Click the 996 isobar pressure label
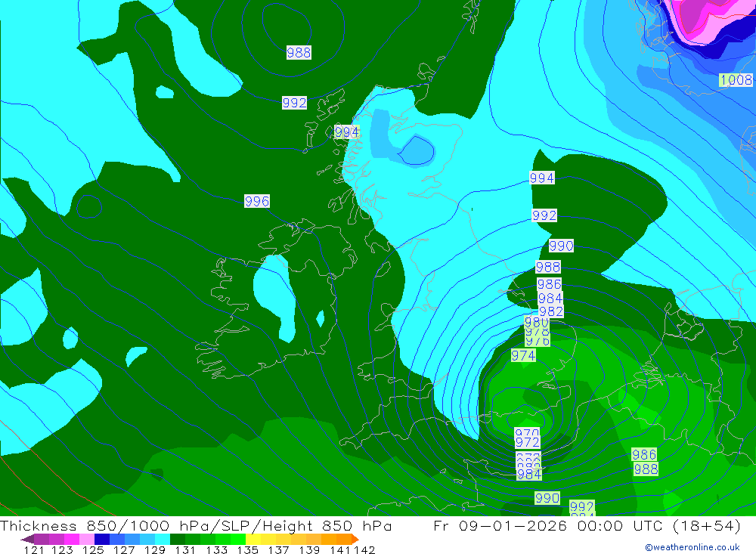Viewport: 756px width, 554px height. tap(257, 201)
